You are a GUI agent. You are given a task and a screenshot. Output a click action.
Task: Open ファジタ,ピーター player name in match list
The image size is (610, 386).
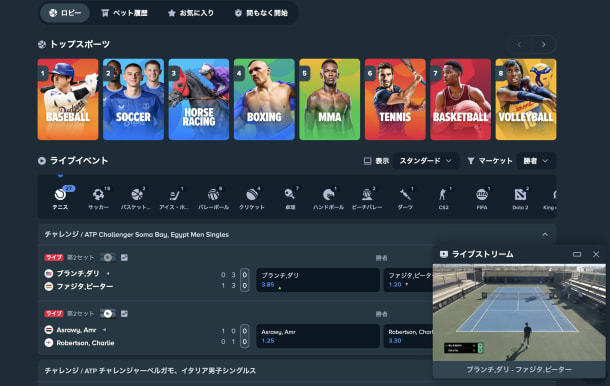coord(85,286)
